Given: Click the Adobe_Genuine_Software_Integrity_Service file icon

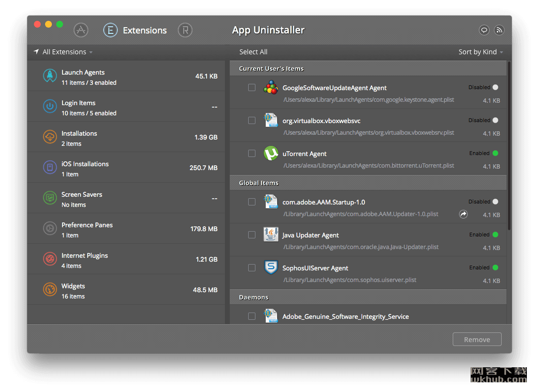Looking at the screenshot, I should coord(271,316).
